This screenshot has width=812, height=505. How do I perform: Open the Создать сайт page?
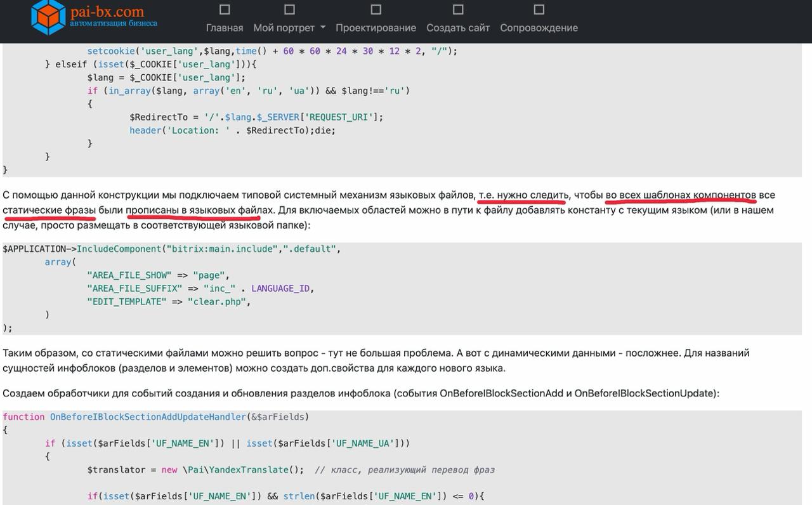458,28
